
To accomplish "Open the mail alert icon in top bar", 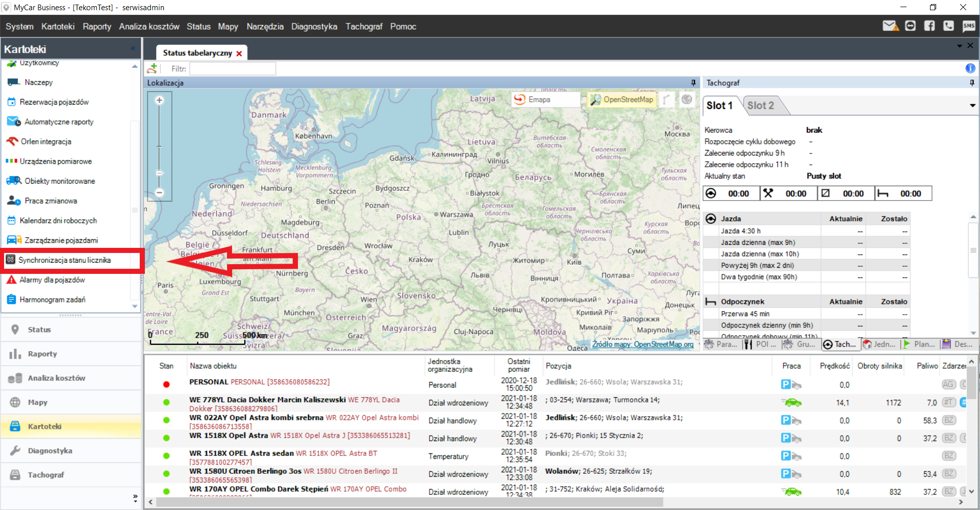I will [890, 26].
